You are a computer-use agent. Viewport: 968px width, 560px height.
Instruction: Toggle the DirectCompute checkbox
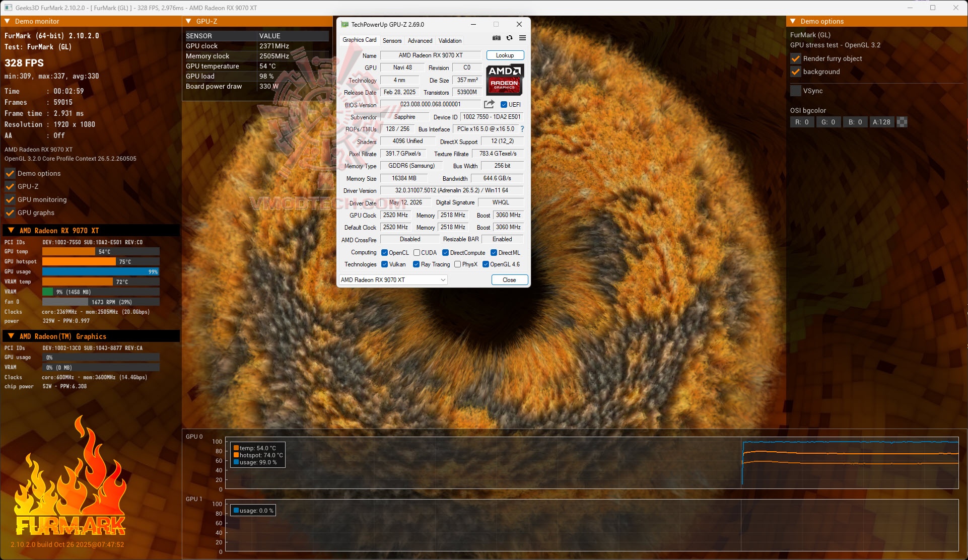coord(446,253)
